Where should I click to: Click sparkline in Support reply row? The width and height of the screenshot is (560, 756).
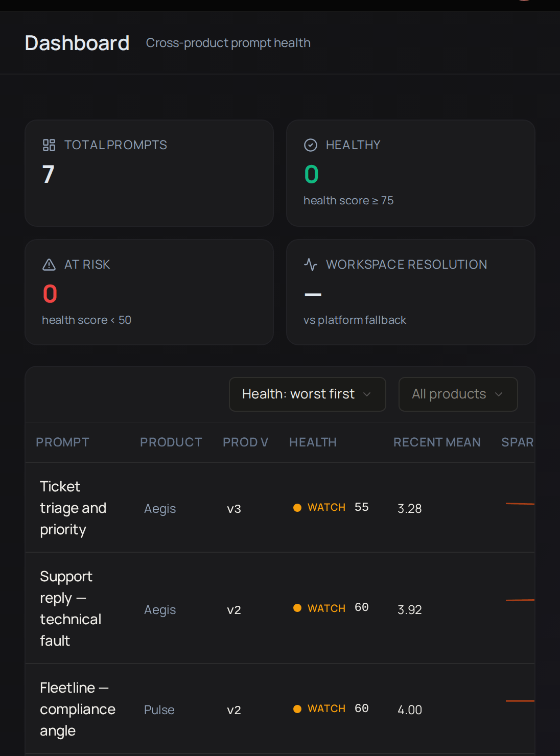[x=520, y=600]
